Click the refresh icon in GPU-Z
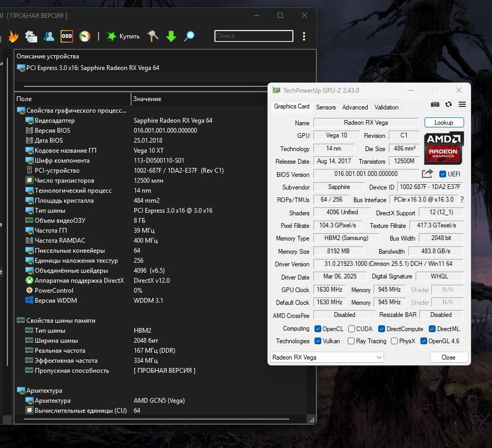Viewport: 492px width, 448px height. (x=448, y=104)
